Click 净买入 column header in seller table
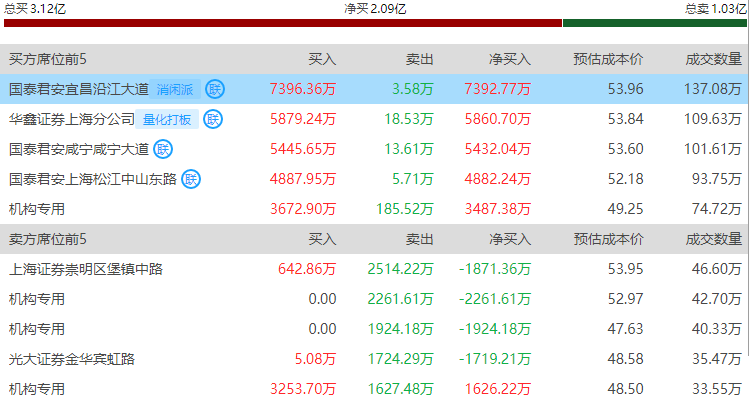 pyautogui.click(x=510, y=239)
